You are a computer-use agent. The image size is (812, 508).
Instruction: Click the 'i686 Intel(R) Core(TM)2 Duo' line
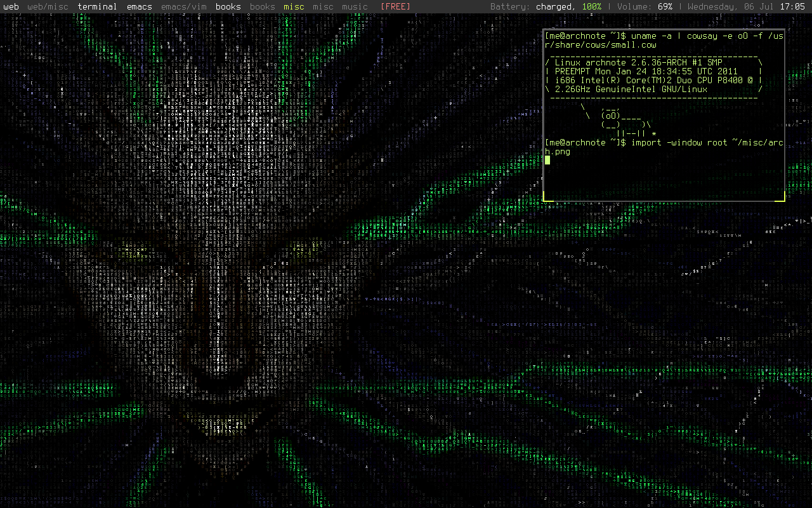654,80
